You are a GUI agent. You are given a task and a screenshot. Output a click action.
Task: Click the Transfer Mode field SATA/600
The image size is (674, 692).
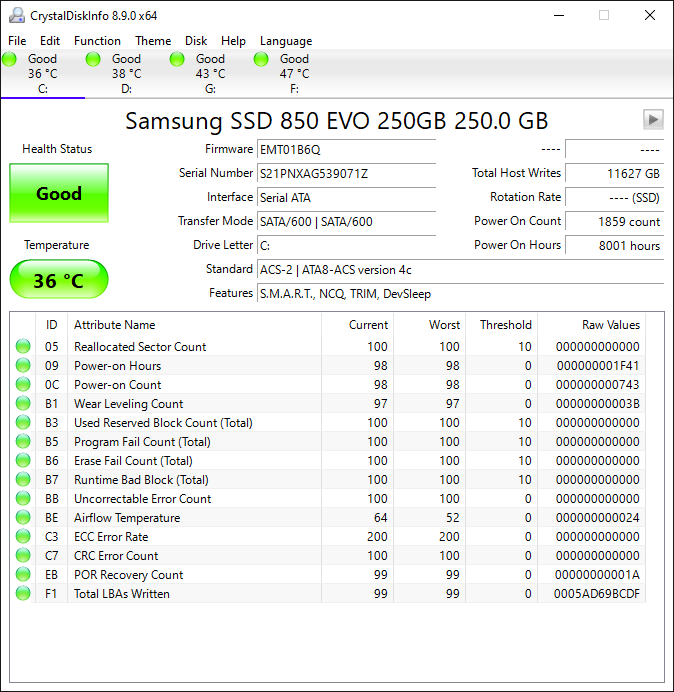click(x=346, y=221)
